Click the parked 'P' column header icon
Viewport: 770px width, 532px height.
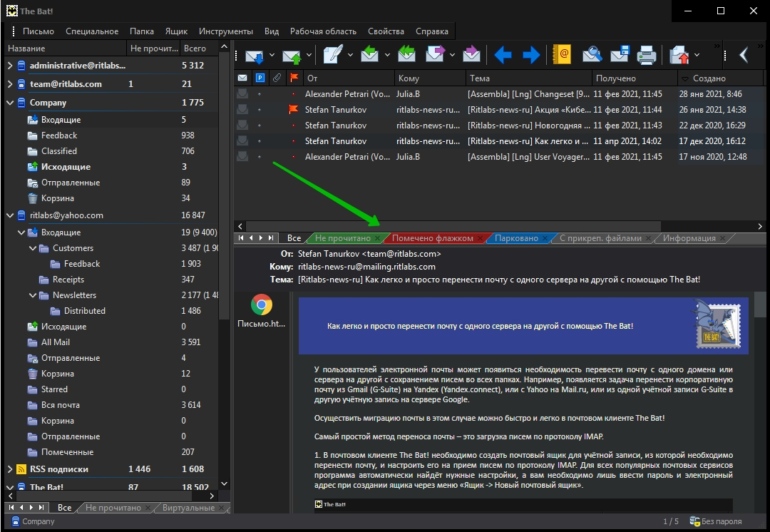click(x=260, y=78)
